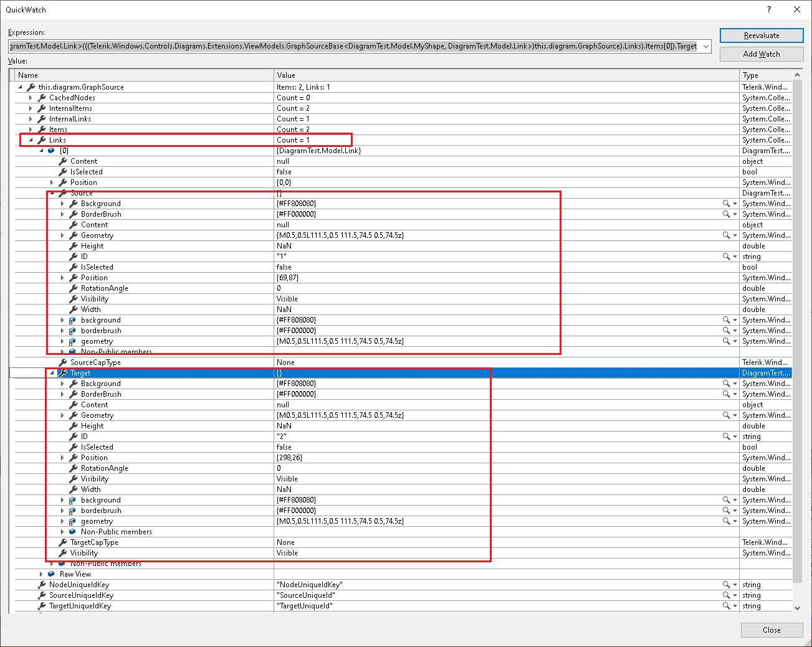Click the Name column header
The width and height of the screenshot is (812, 647).
[x=145, y=75]
